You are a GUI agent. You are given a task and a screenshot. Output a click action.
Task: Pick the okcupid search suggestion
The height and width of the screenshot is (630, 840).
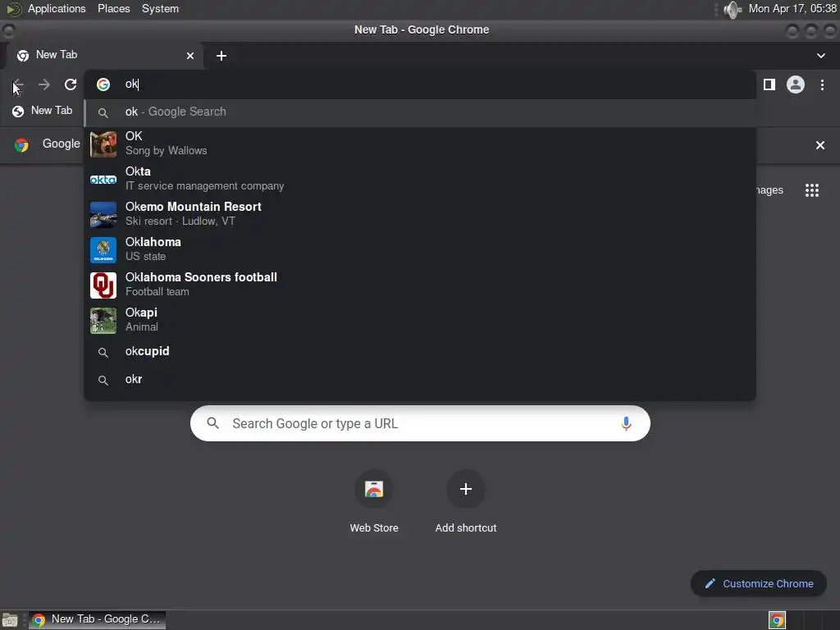pos(420,351)
